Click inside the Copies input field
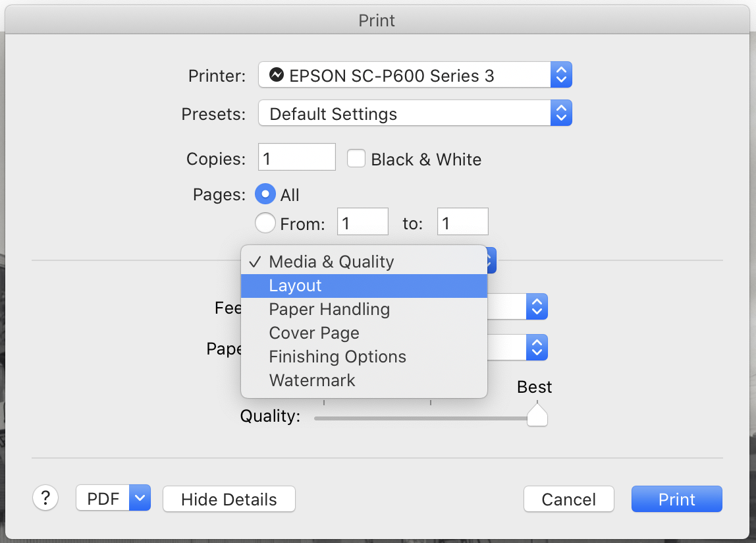 coord(296,157)
